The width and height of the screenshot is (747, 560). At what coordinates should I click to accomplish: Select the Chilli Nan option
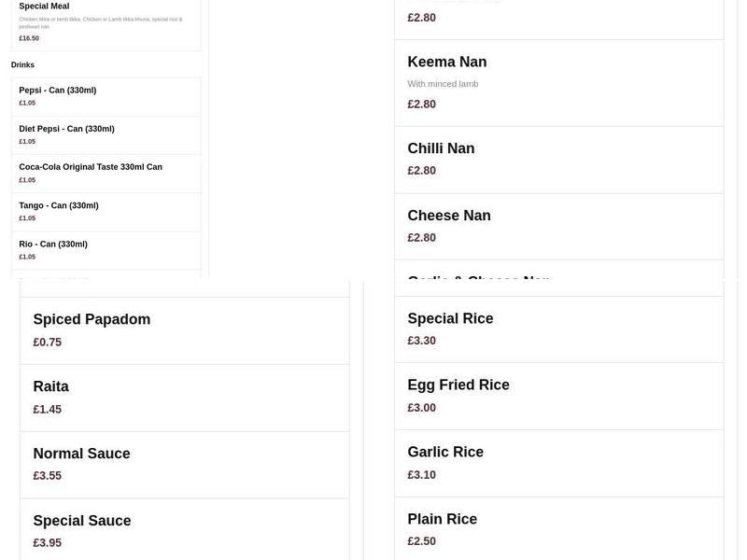click(557, 158)
